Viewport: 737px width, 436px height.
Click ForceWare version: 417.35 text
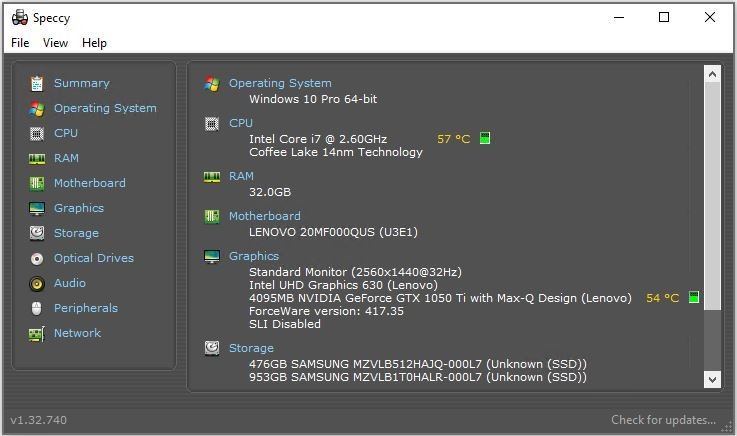[x=326, y=311]
